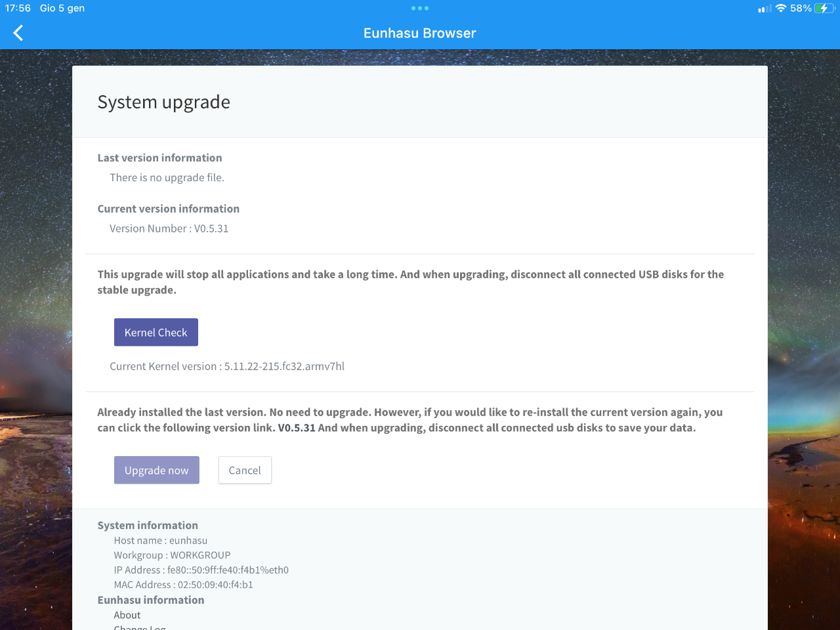Select the Host name eunhasu text
840x630 pixels.
point(161,541)
